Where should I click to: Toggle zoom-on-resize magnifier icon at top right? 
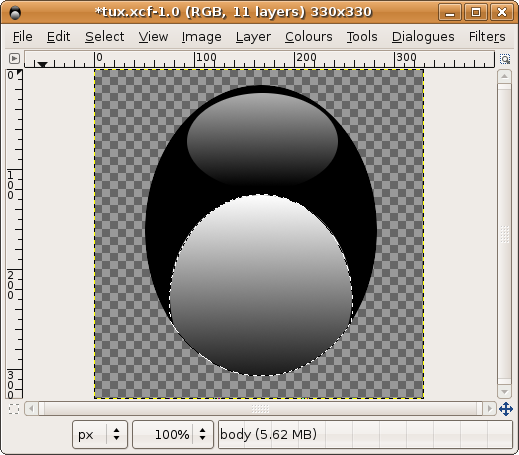click(505, 59)
